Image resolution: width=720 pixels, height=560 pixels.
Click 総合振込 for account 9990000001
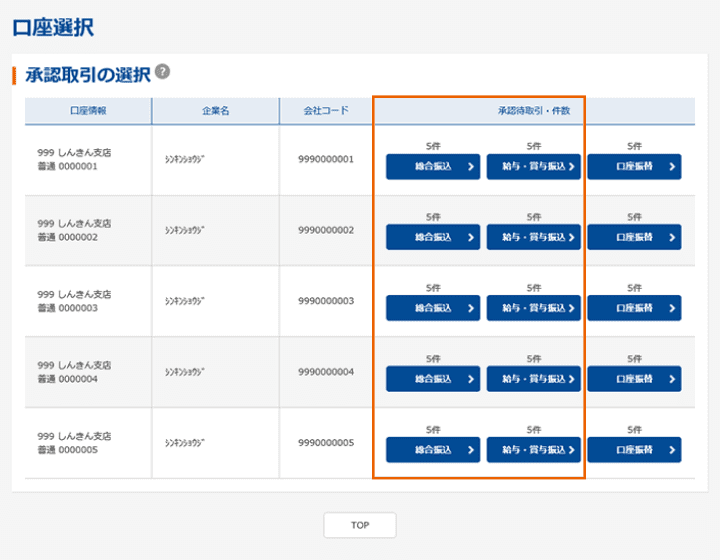coord(433,167)
